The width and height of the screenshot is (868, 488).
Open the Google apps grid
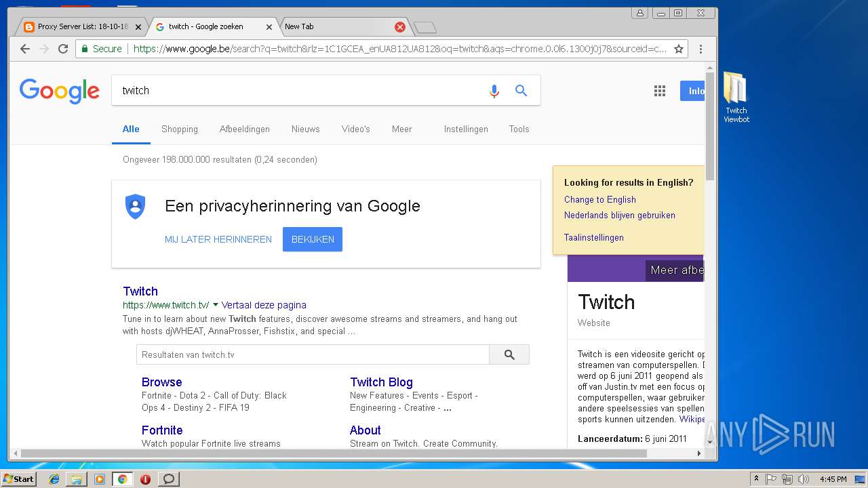coord(659,91)
